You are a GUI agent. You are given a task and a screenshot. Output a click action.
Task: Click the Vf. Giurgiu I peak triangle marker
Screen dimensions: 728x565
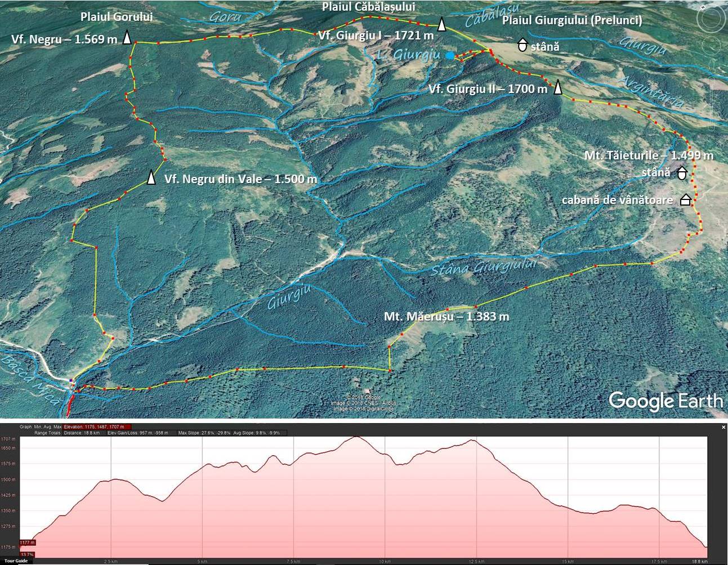tap(442, 25)
